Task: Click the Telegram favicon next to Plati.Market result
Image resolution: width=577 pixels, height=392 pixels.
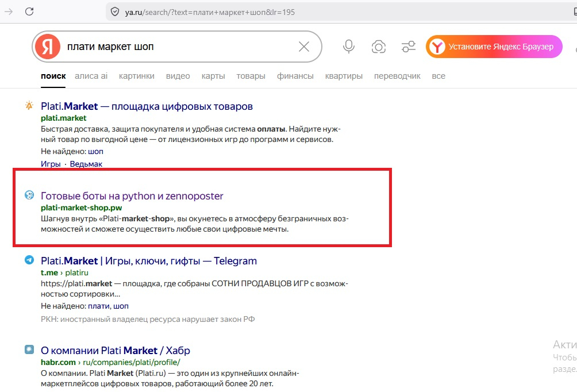Action: coord(29,260)
